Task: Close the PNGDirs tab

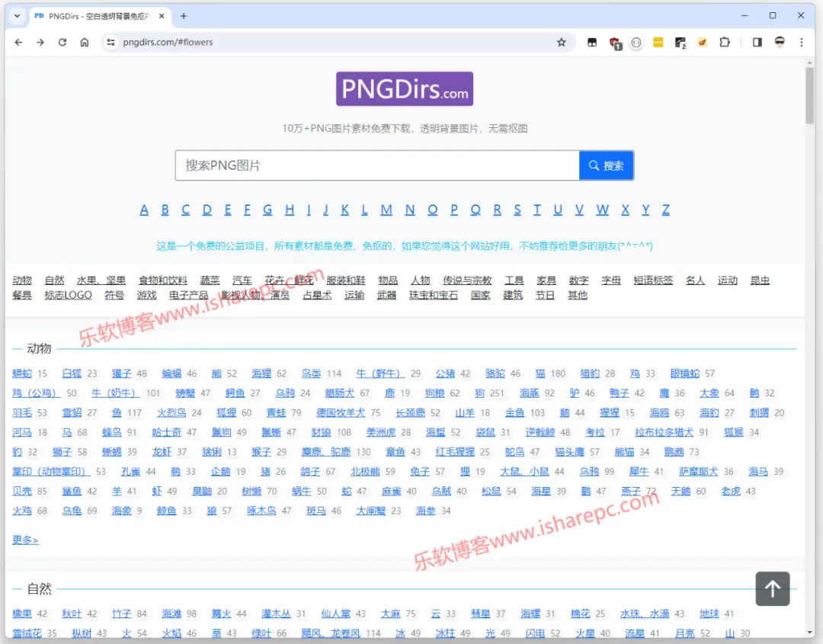Action: point(162,16)
